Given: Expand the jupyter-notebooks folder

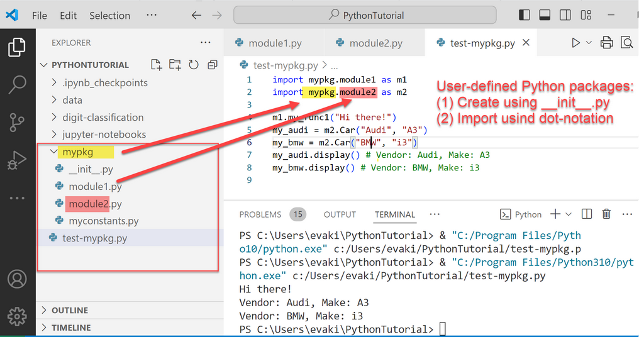Looking at the screenshot, I should 54,134.
